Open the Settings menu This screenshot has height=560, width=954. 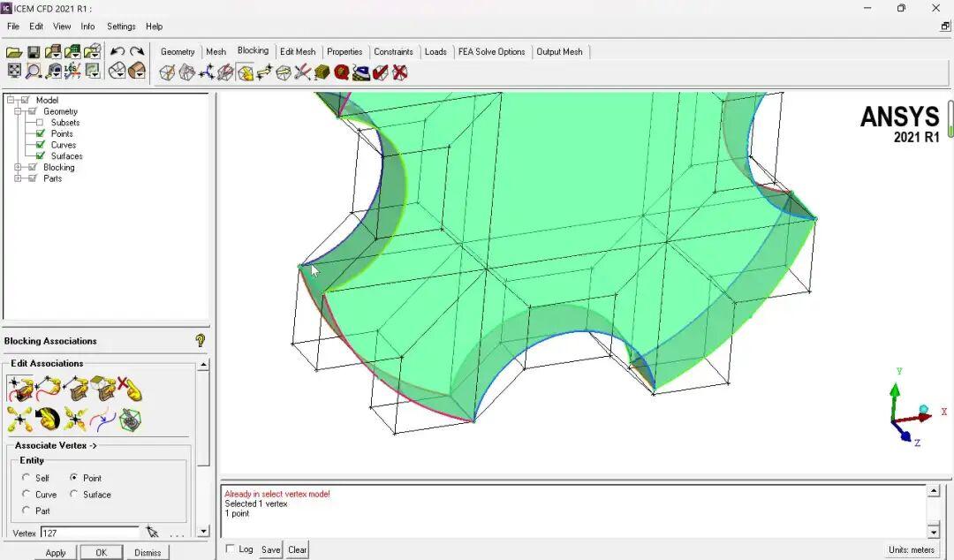(121, 26)
